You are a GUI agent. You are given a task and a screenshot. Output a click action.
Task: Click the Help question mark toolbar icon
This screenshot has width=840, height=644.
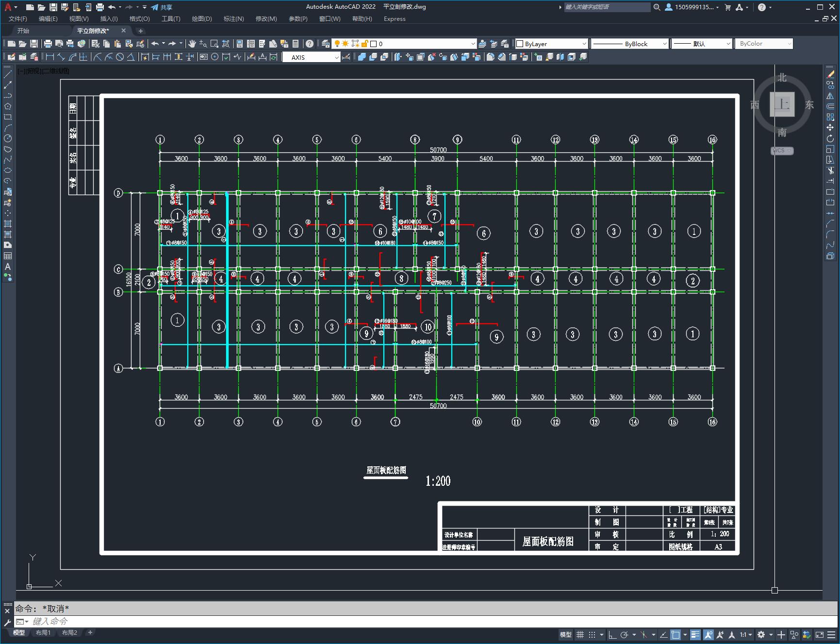click(x=310, y=44)
